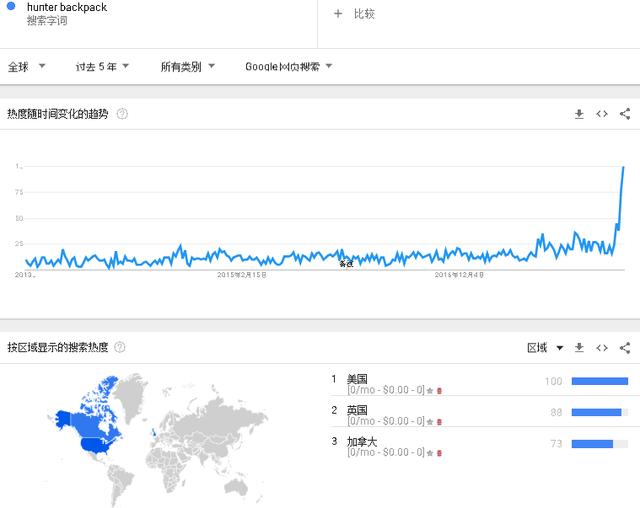Screen dimensions: 640x508
Task: Select 英国 in the region ranking
Action: coord(357,410)
